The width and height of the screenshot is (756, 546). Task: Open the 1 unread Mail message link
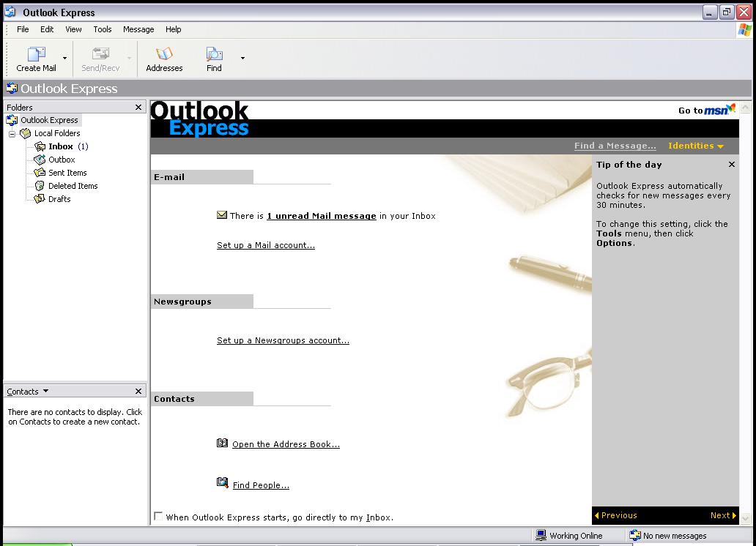pos(322,216)
